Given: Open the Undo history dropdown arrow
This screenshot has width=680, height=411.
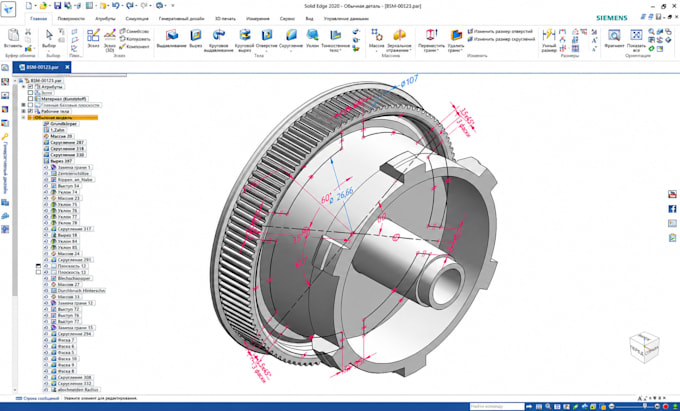Looking at the screenshot, I should pyautogui.click(x=121, y=6).
